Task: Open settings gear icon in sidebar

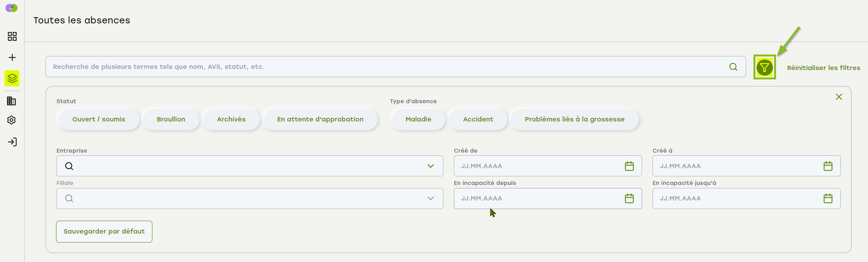Action: 12,120
